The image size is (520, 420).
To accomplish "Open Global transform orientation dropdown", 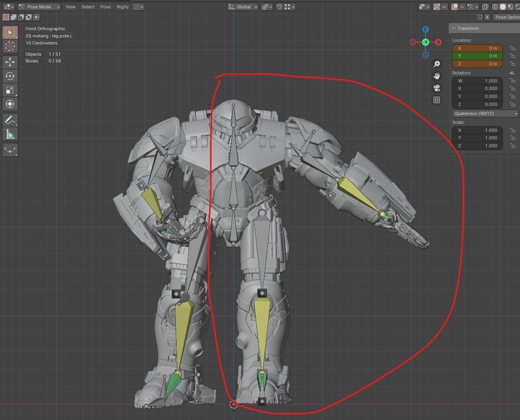I will [x=243, y=7].
